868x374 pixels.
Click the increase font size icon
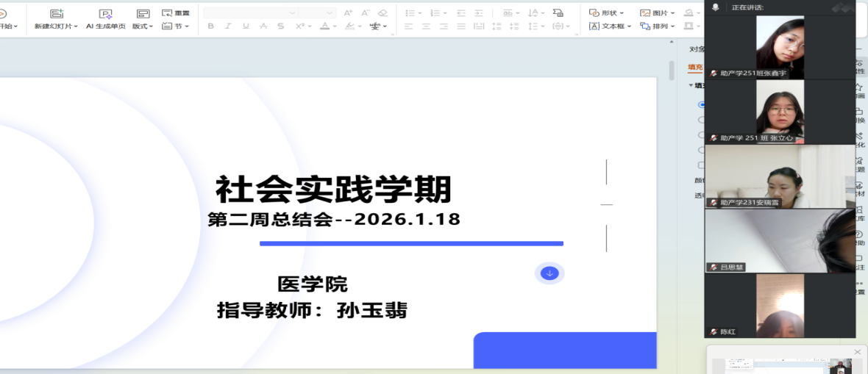click(348, 12)
